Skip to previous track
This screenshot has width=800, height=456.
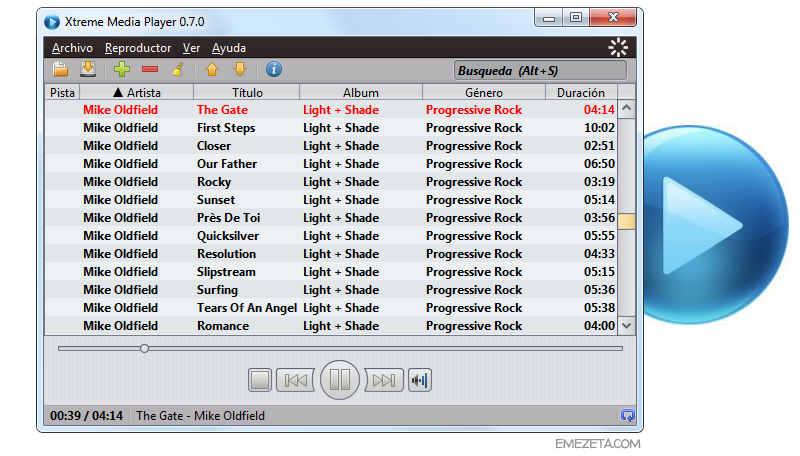(x=295, y=380)
